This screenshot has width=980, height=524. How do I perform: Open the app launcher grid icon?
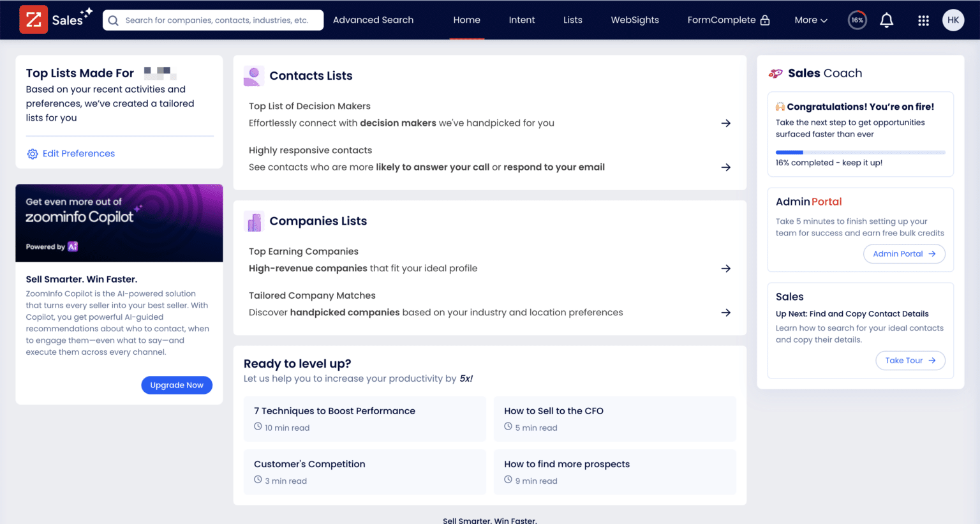923,20
